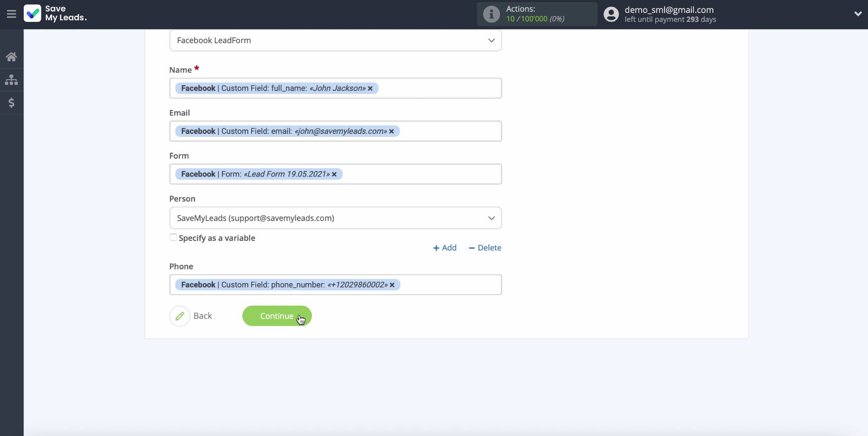The image size is (868, 436).
Task: Click into the Phone input field
Action: click(335, 285)
